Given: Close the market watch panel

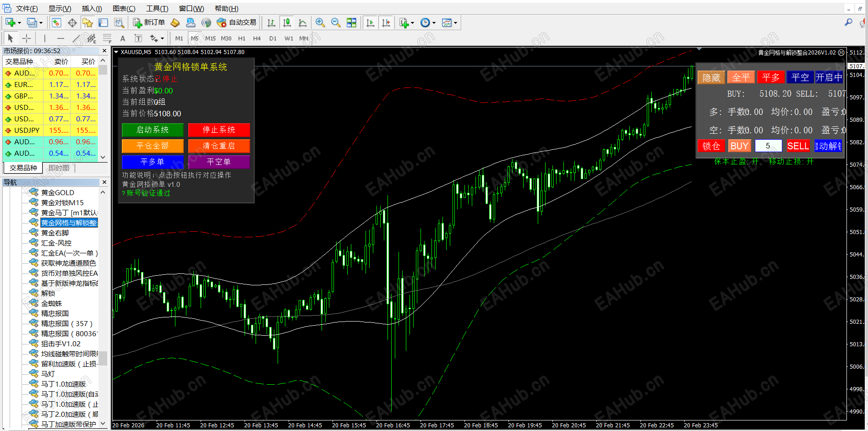Looking at the screenshot, I should click(x=104, y=51).
